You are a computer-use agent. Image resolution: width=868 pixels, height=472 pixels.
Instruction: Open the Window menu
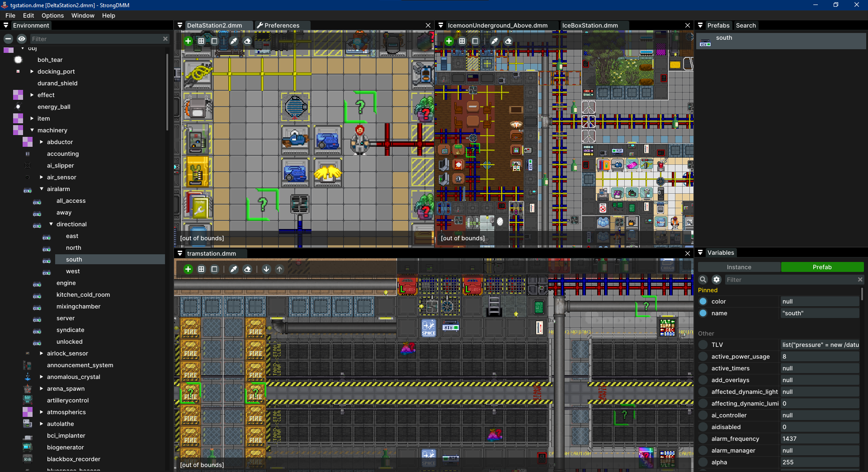coord(83,15)
